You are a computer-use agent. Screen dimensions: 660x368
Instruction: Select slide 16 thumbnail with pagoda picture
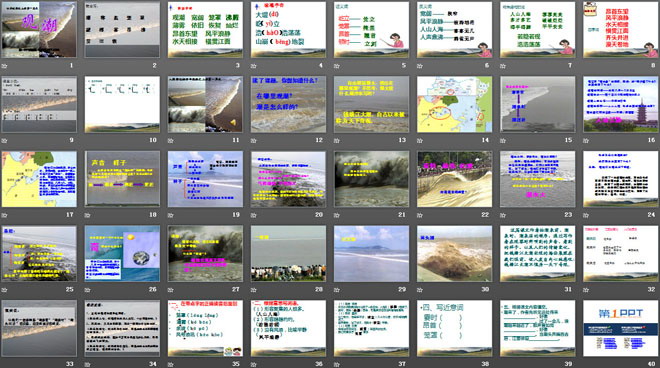(x=621, y=104)
